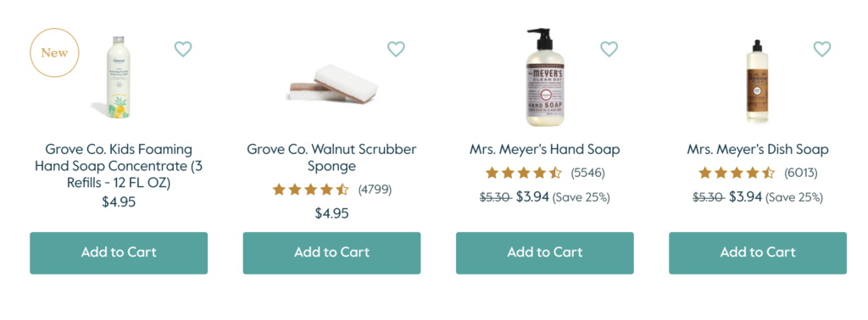868x320 pixels.
Task: Add Mrs. Meyer's Dish Soap to cart
Action: [758, 252]
